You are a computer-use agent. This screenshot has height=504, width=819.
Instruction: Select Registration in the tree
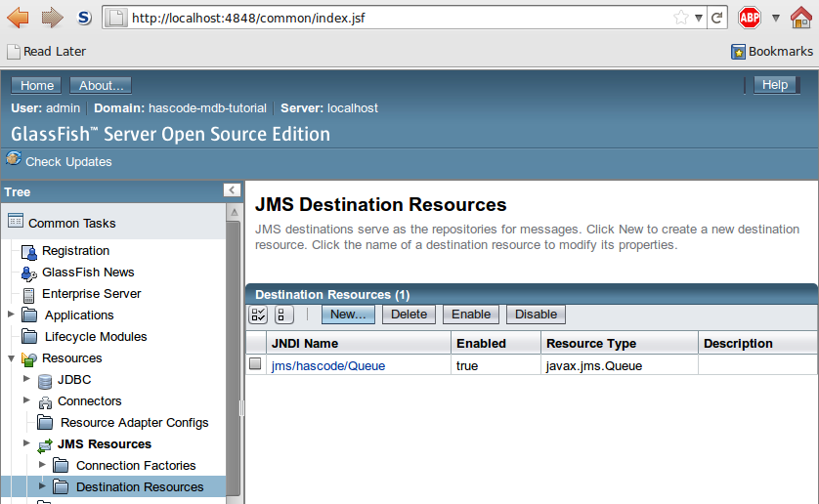pyautogui.click(x=75, y=251)
